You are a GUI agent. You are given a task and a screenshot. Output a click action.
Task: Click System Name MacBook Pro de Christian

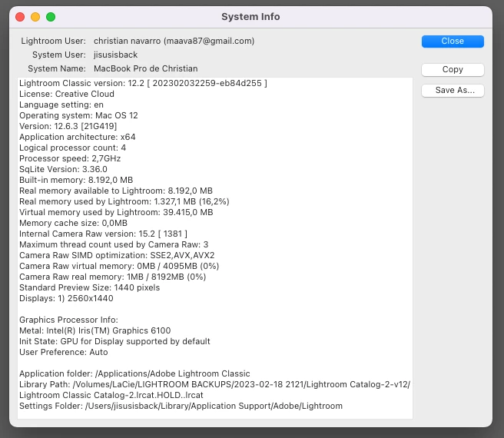click(146, 69)
